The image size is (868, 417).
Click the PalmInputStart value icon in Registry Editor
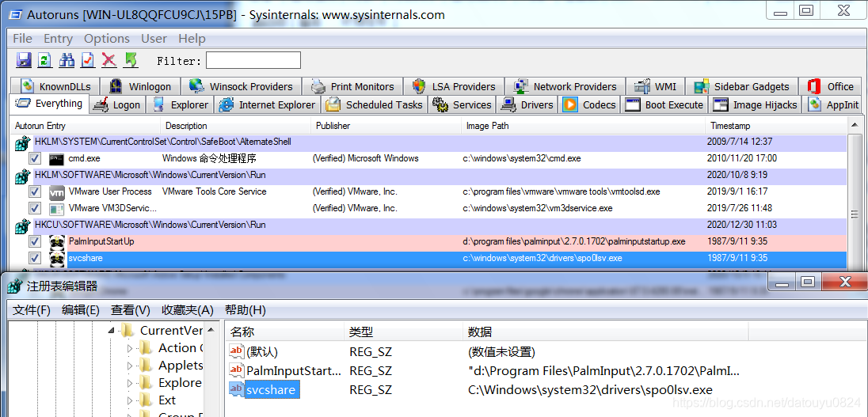tap(237, 370)
